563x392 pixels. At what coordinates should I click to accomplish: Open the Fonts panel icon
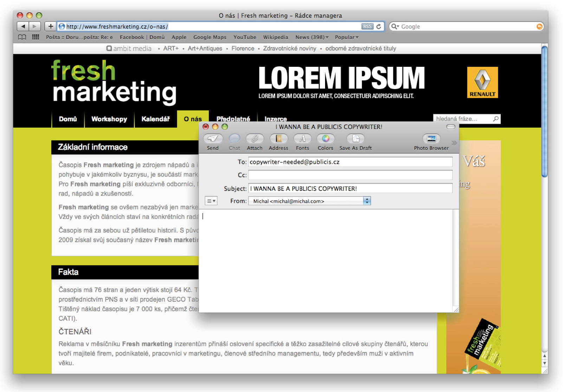pyautogui.click(x=302, y=139)
